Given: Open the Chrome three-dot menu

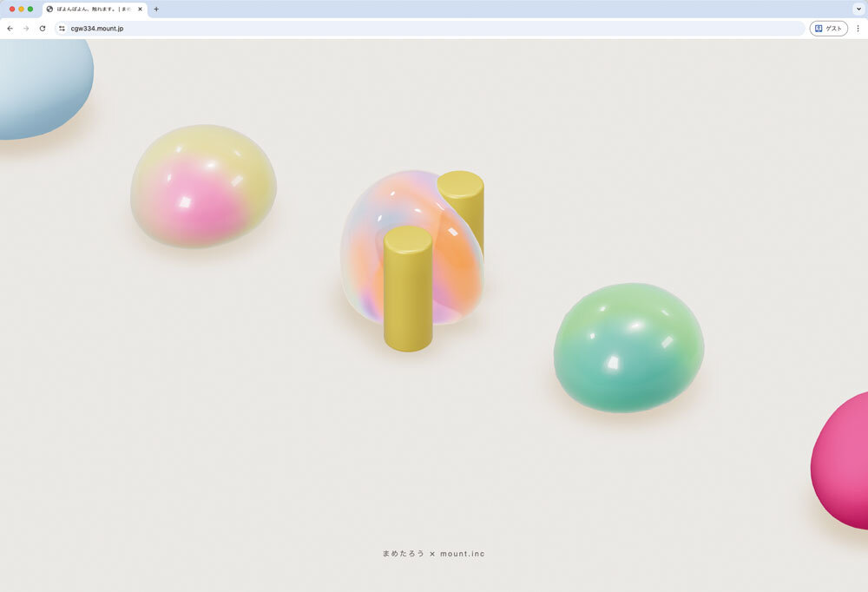Looking at the screenshot, I should coord(858,29).
